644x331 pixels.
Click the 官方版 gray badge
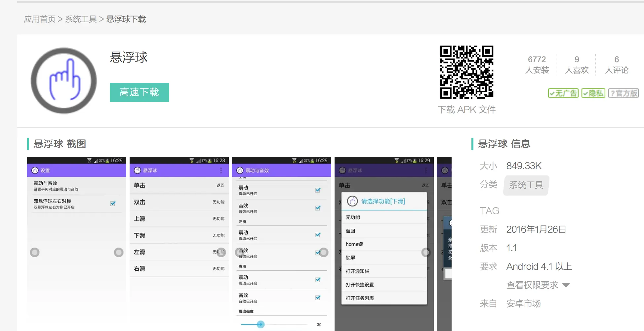tap(623, 93)
